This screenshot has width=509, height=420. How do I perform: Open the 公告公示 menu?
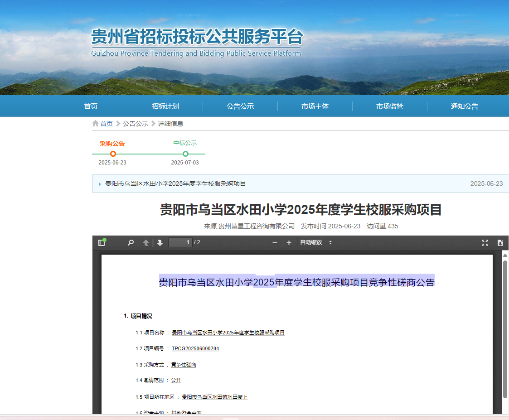click(x=240, y=106)
